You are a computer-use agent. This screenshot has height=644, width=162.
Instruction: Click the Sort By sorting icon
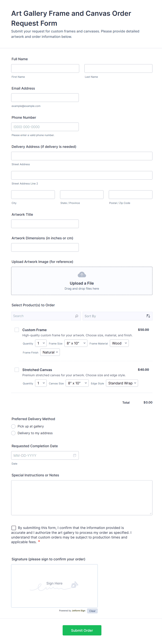click(x=148, y=316)
